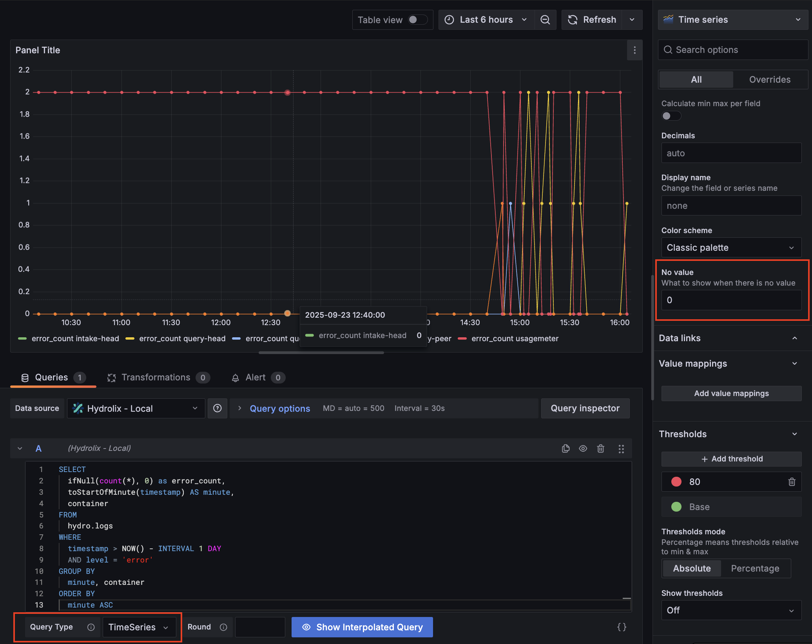Open macros editor via curly braces icon
Screen dimensions: 812x644
[622, 627]
